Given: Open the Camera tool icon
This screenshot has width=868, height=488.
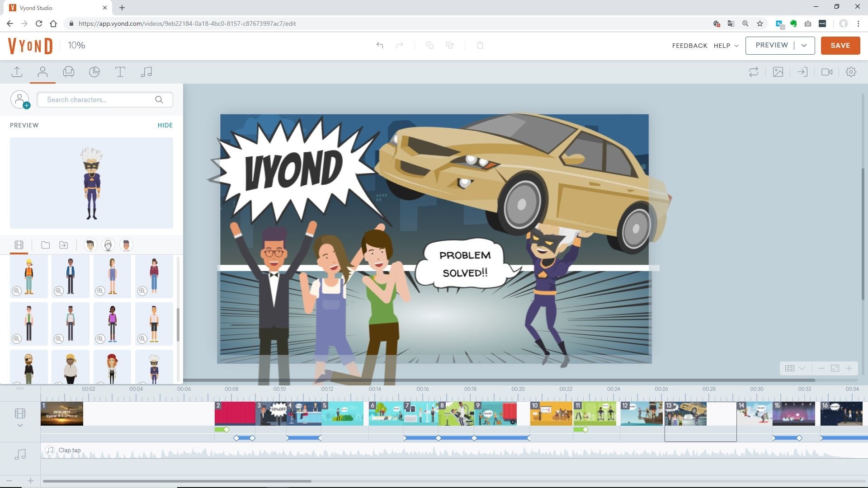Looking at the screenshot, I should pos(826,72).
